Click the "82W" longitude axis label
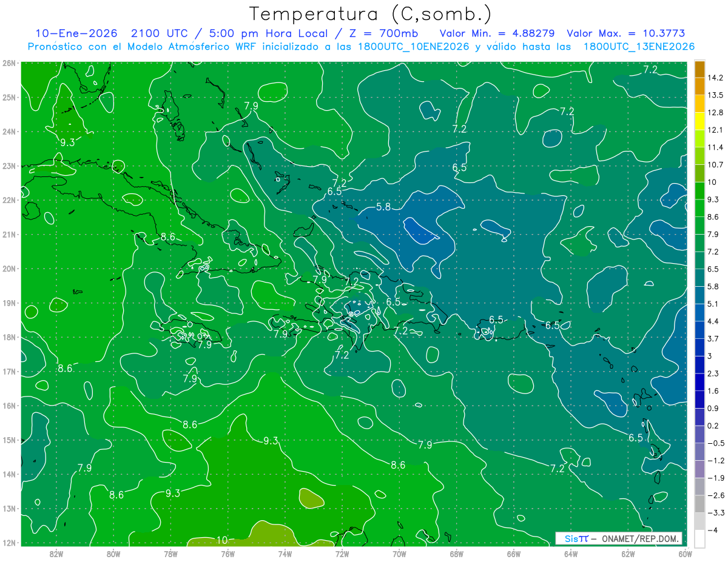The image size is (728, 562). [56, 553]
